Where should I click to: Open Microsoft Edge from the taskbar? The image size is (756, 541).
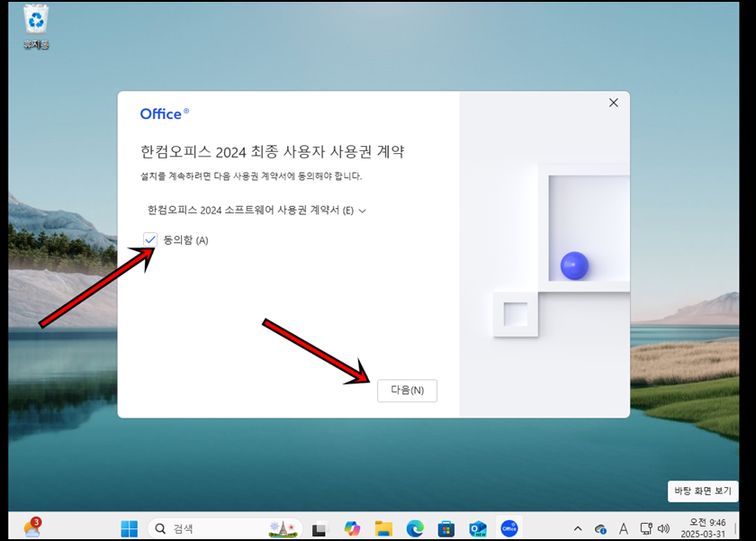415,529
